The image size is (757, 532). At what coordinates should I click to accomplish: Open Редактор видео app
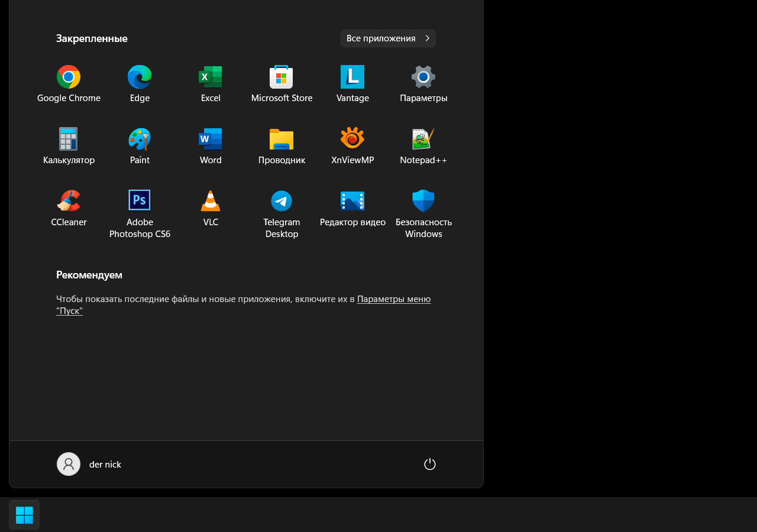[x=352, y=209]
